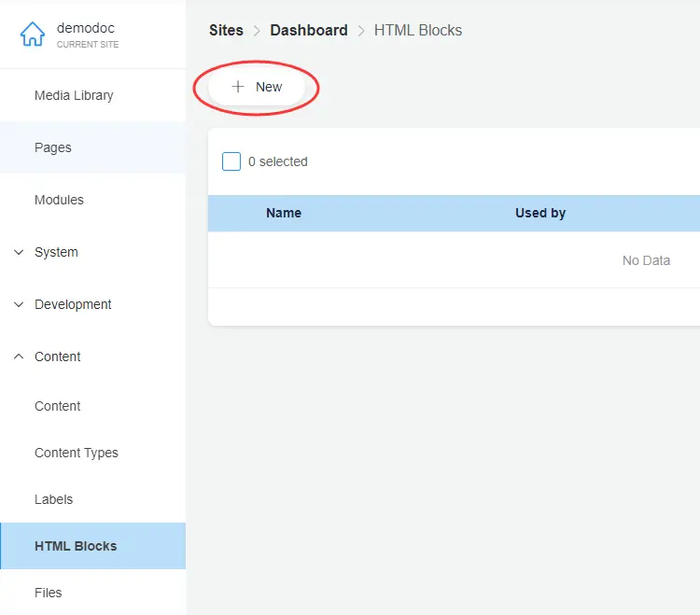The image size is (700, 615).
Task: Click the Name column header
Action: click(x=284, y=213)
